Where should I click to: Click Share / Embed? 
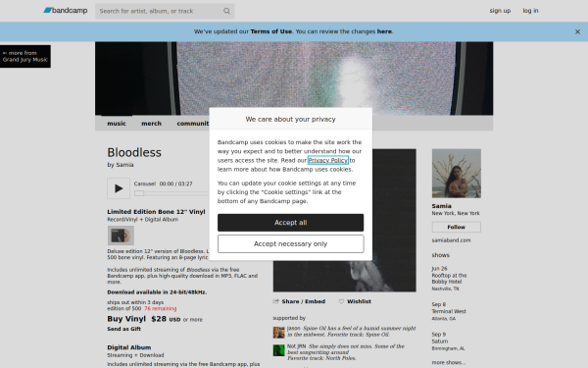click(304, 301)
